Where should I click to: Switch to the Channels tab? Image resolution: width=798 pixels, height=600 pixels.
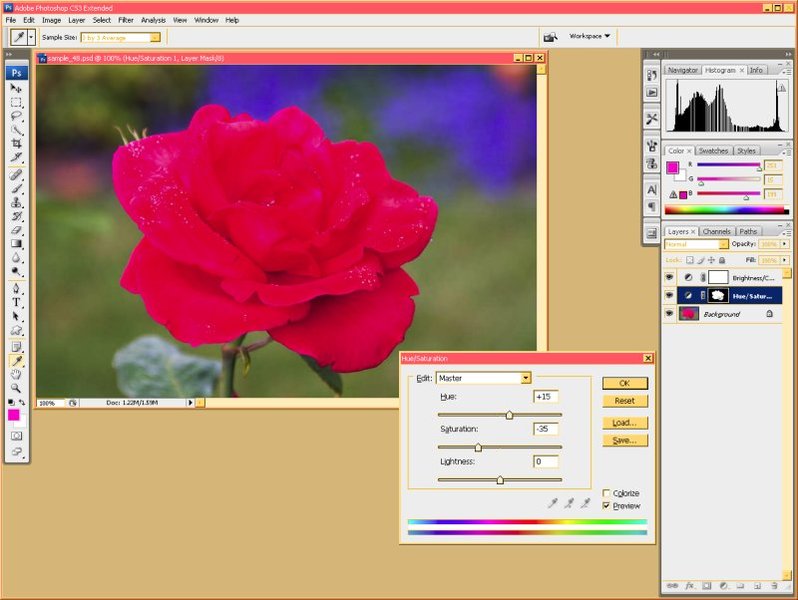[716, 231]
